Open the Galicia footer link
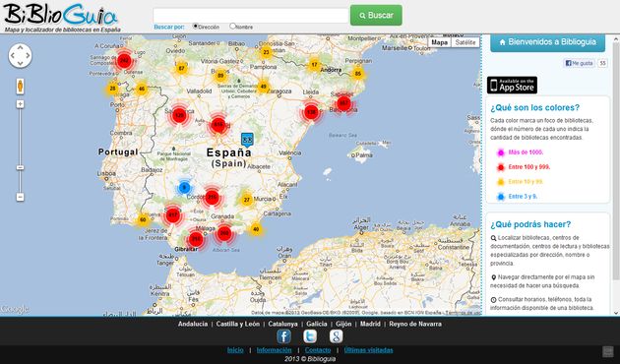This screenshot has width=620, height=364. pyautogui.click(x=317, y=324)
